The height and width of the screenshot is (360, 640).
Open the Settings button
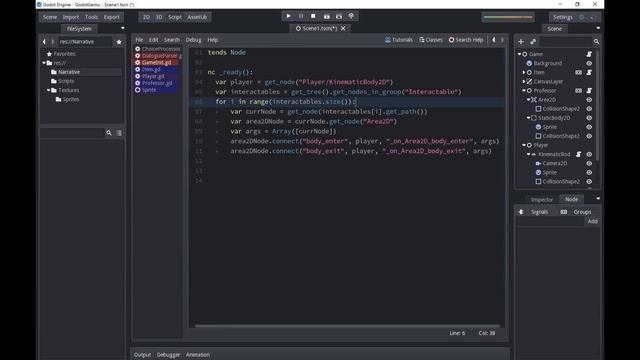[x=562, y=17]
